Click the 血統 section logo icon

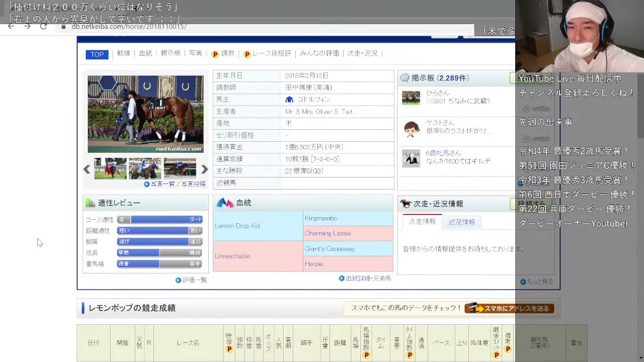[x=225, y=203]
